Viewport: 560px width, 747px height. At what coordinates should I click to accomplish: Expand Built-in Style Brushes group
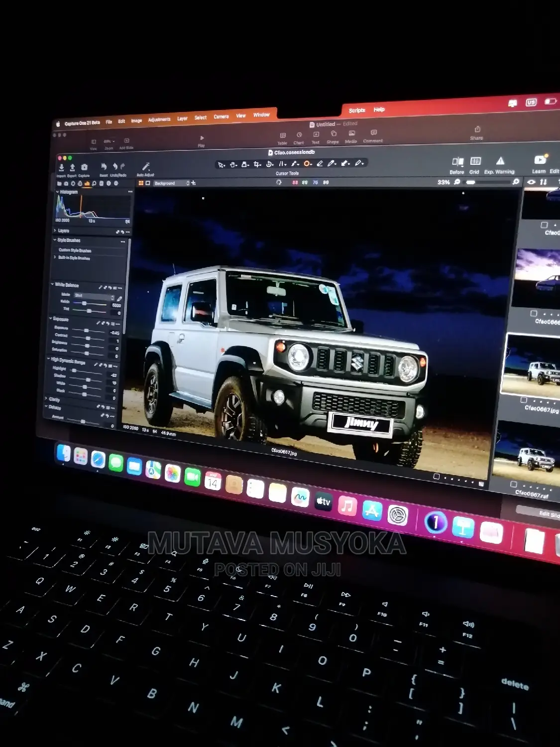click(x=55, y=257)
